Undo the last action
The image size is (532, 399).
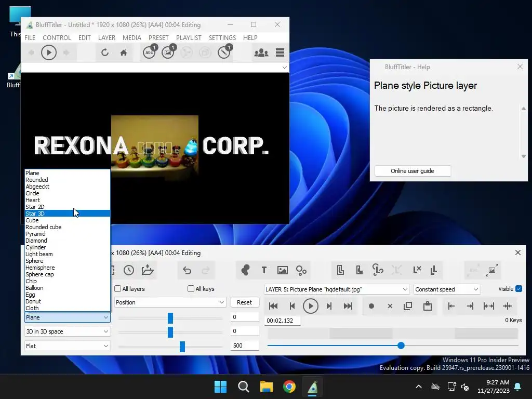pyautogui.click(x=187, y=270)
